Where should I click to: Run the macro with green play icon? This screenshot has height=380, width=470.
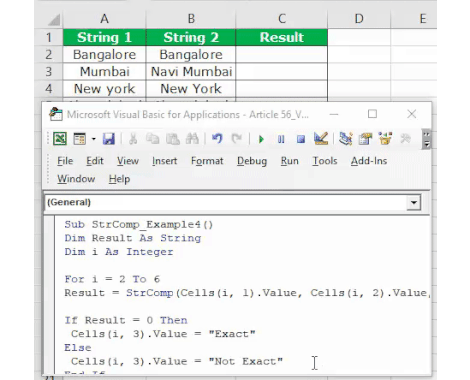pos(261,139)
